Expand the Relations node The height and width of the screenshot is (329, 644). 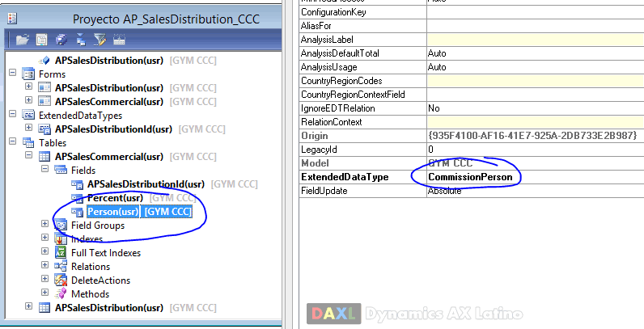click(x=44, y=265)
